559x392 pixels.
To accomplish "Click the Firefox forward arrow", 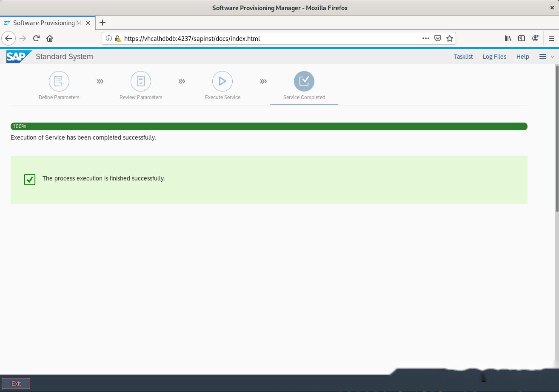I will [x=23, y=38].
